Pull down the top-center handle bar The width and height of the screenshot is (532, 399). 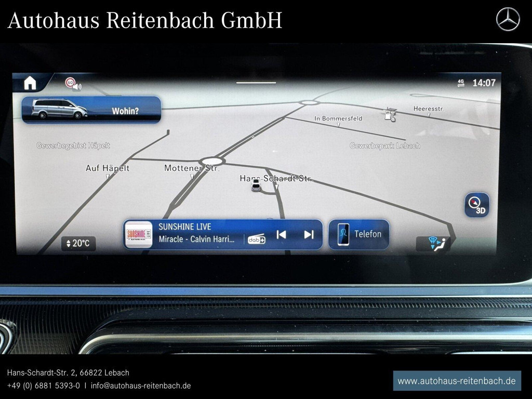click(x=256, y=82)
